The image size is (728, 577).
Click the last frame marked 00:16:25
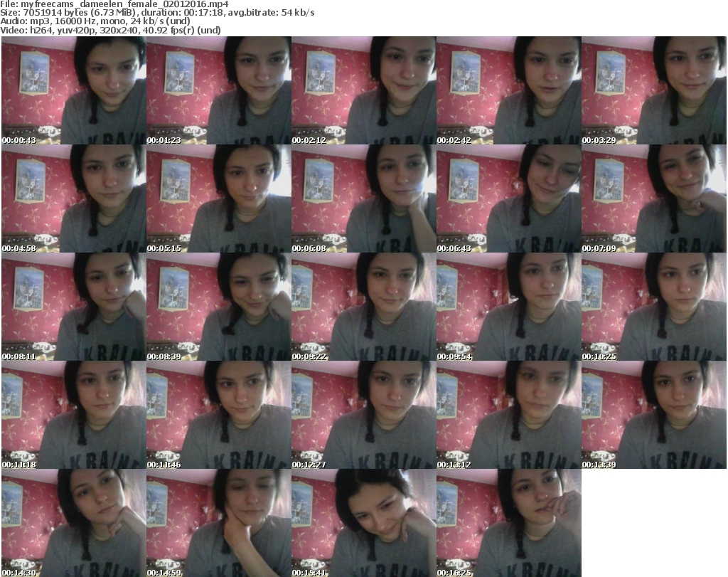[x=509, y=523]
